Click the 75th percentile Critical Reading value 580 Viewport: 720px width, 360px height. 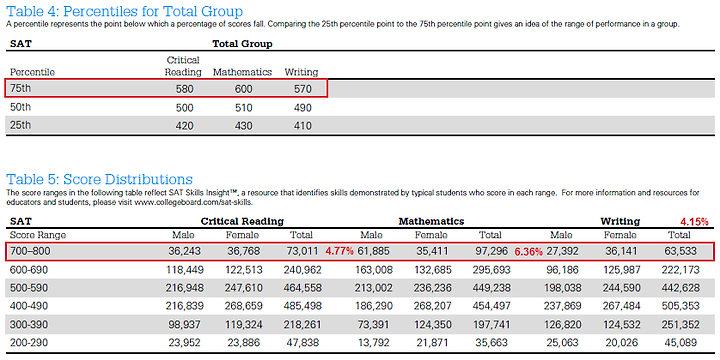coord(185,89)
